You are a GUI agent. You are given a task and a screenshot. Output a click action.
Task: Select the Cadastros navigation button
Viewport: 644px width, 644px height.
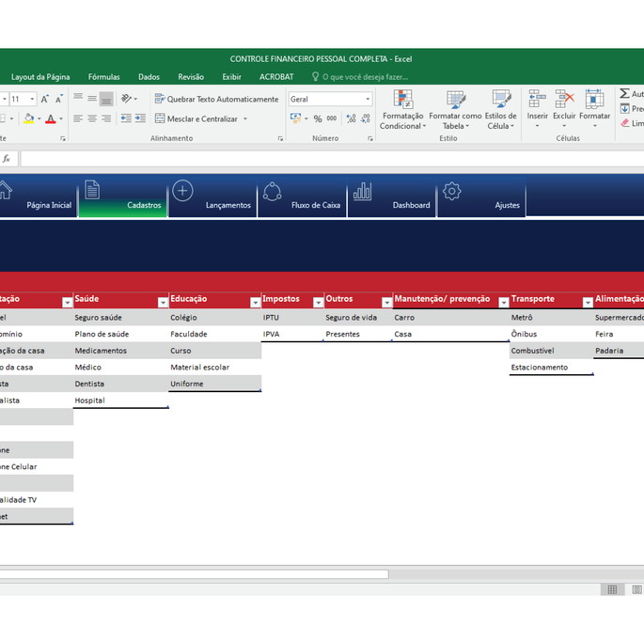pos(123,196)
